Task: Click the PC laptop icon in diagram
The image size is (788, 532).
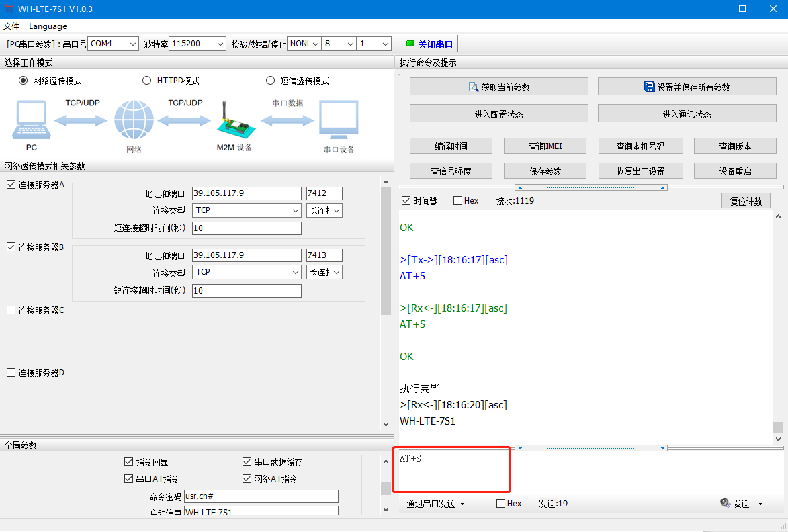Action: pos(31,120)
